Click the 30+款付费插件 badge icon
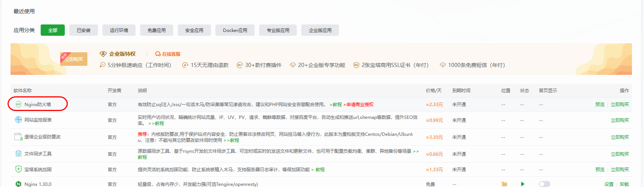Image resolution: width=644 pixels, height=187 pixels. pyautogui.click(x=240, y=65)
